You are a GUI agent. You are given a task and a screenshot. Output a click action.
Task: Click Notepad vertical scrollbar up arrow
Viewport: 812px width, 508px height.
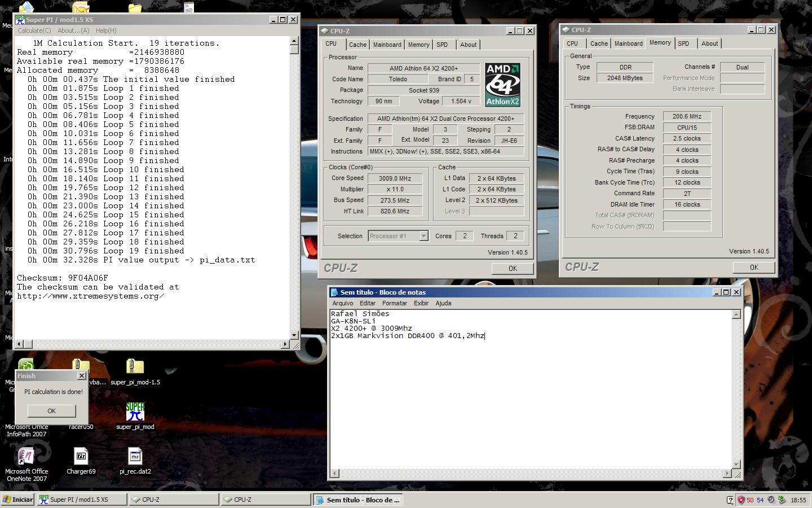736,314
